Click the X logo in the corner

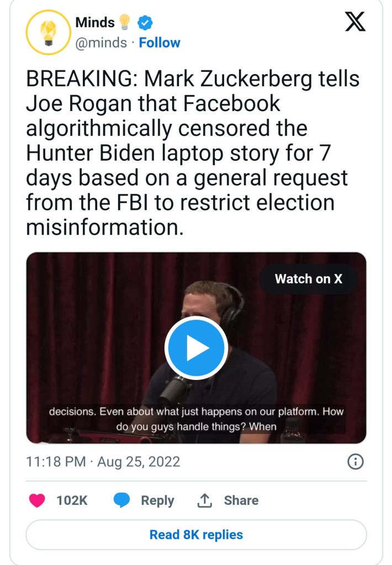pos(354,23)
